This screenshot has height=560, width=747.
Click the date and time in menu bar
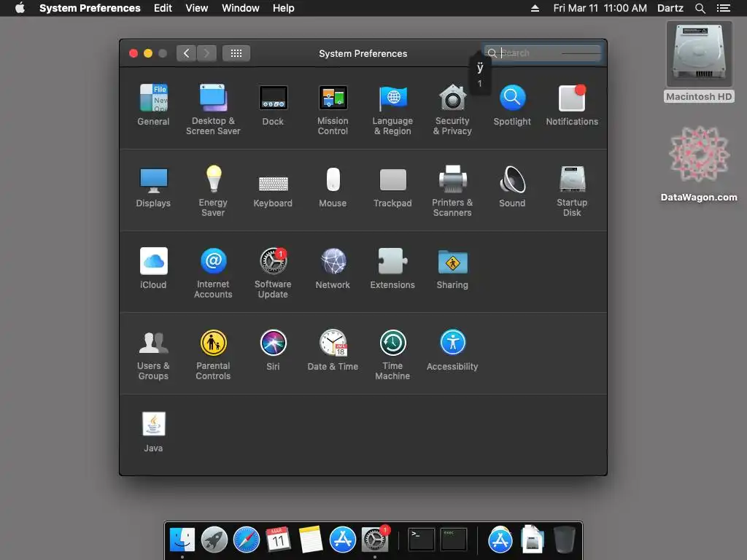point(600,8)
